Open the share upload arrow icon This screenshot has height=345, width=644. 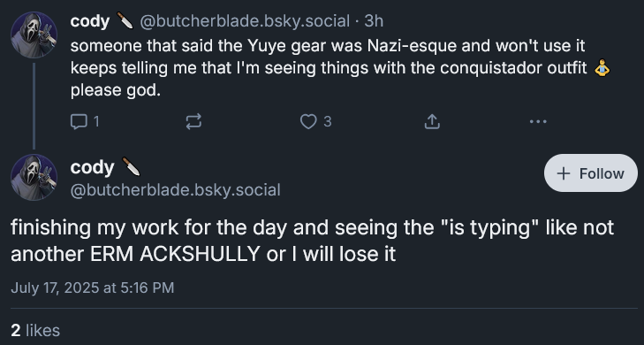[x=432, y=122]
